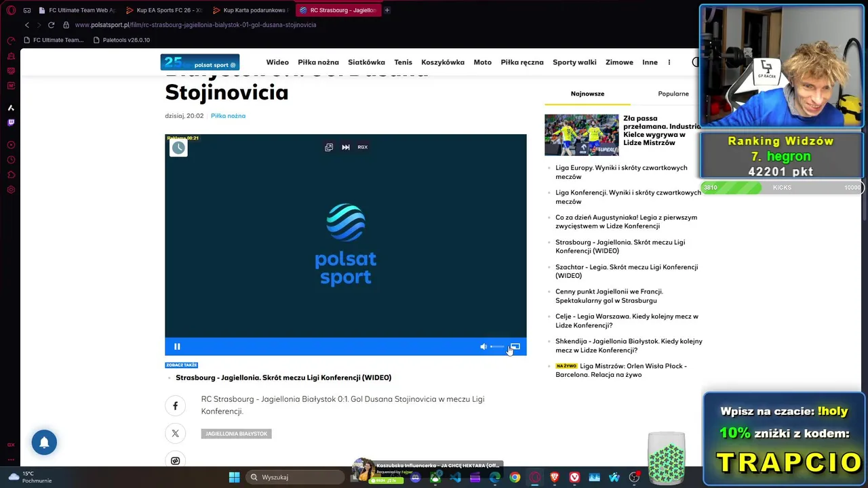
Task: Switch to the FC Ultimate Team Web App tab
Action: [77, 10]
